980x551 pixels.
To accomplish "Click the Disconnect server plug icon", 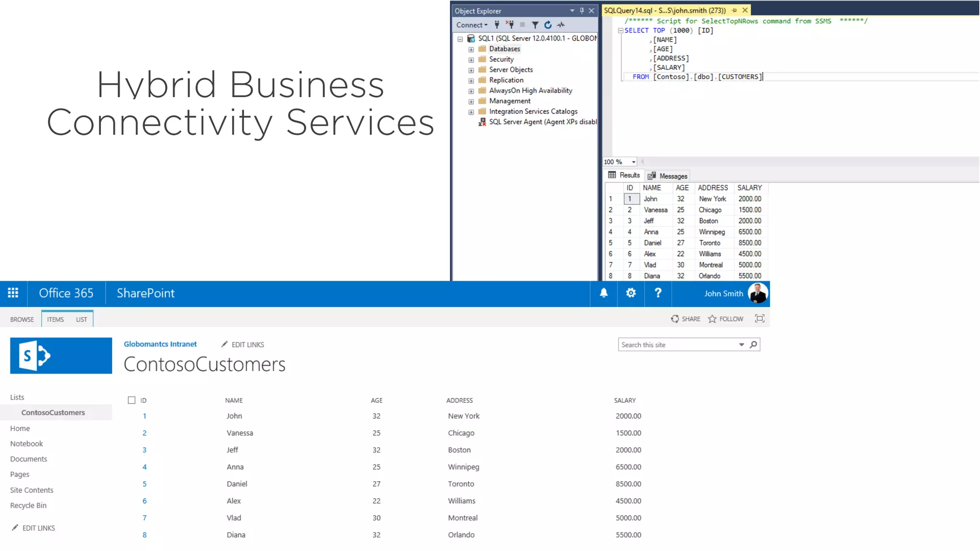I will [510, 24].
